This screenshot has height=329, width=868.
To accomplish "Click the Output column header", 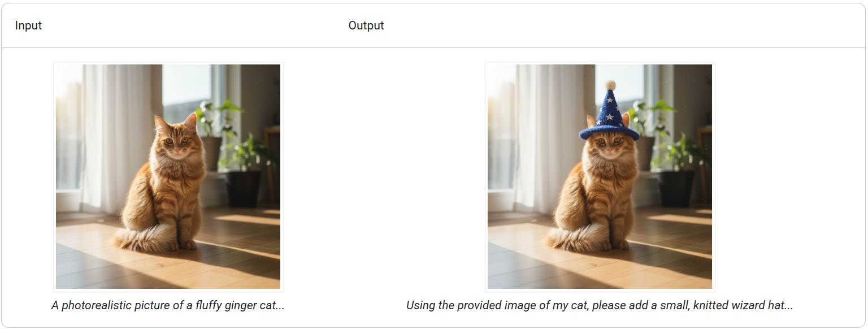I will pos(366,25).
